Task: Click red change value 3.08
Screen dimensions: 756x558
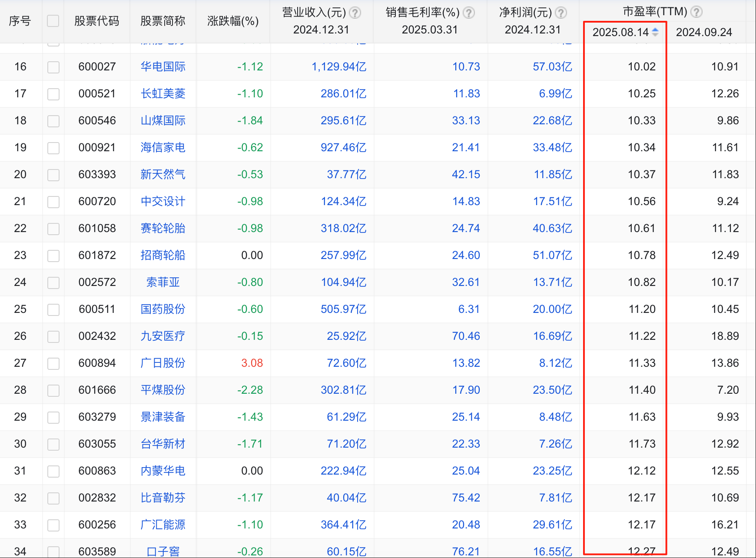Action: [x=252, y=363]
